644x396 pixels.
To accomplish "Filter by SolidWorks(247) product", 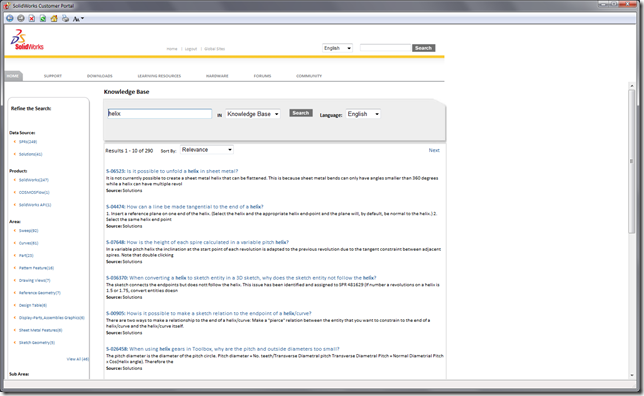I will 33,180.
